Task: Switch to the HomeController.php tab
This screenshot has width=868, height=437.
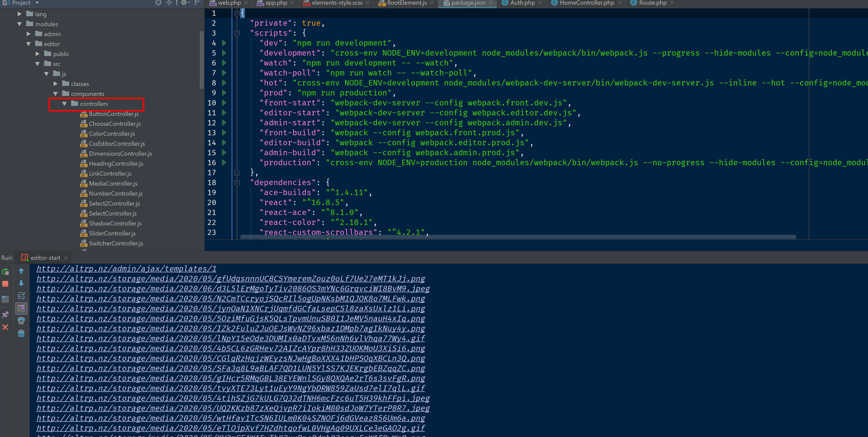Action: point(586,3)
